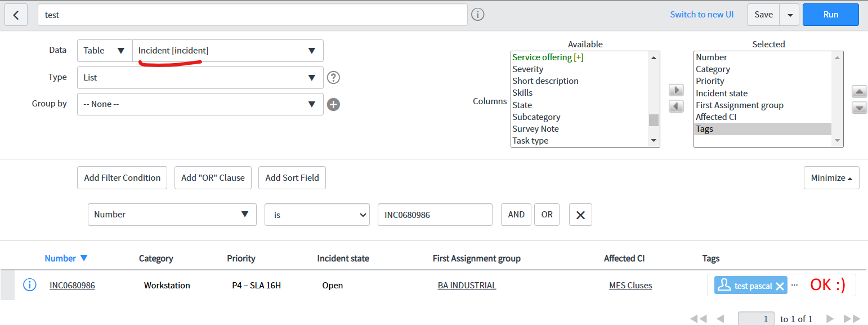The width and height of the screenshot is (868, 325).
Task: Add another Group by with plus icon
Action: (333, 104)
